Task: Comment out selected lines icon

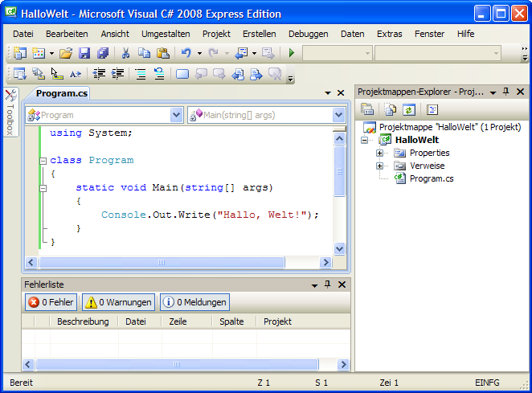Action: coord(141,74)
